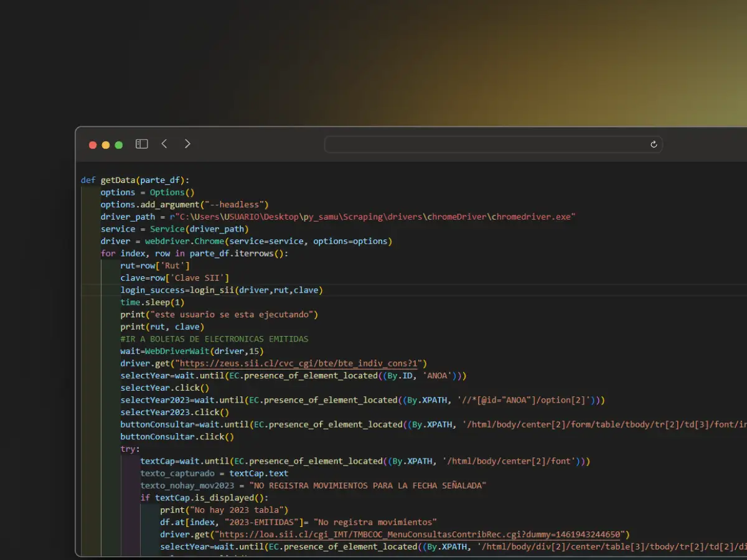Click the 'if textCap.is_displayed():' line
747x560 pixels.
[x=204, y=497]
